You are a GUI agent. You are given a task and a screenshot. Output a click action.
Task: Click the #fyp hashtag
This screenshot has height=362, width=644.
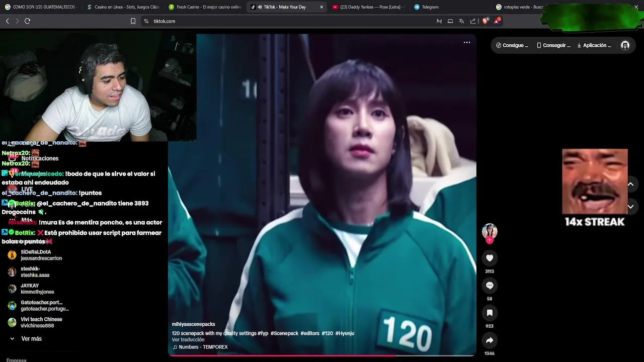(x=263, y=333)
